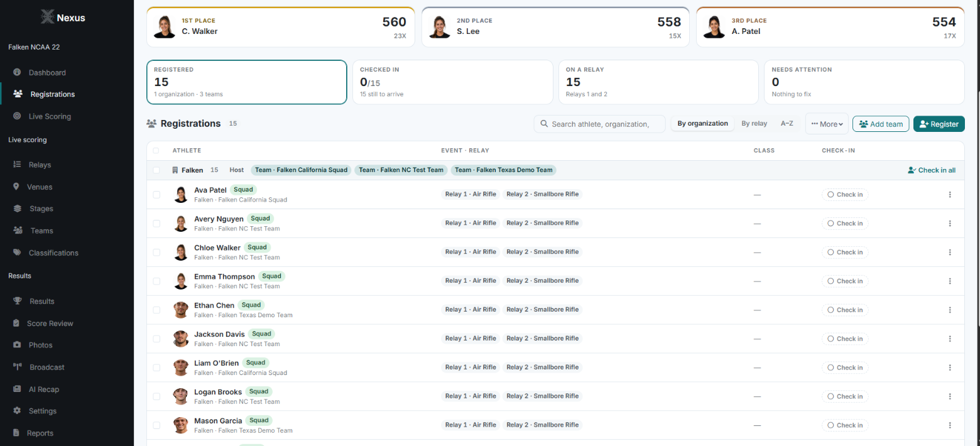Filter by Checked In stat card

pyautogui.click(x=452, y=82)
